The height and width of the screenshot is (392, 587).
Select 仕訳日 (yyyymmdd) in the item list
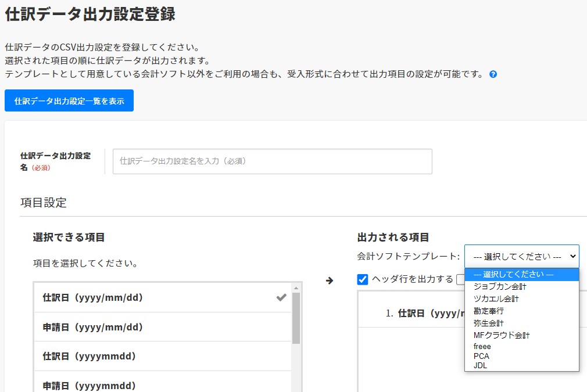(89, 356)
